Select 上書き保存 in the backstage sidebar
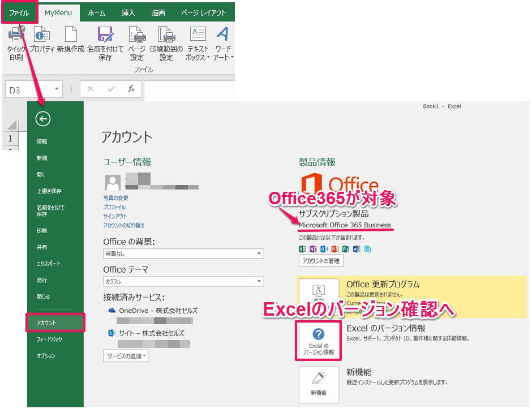 click(x=49, y=191)
